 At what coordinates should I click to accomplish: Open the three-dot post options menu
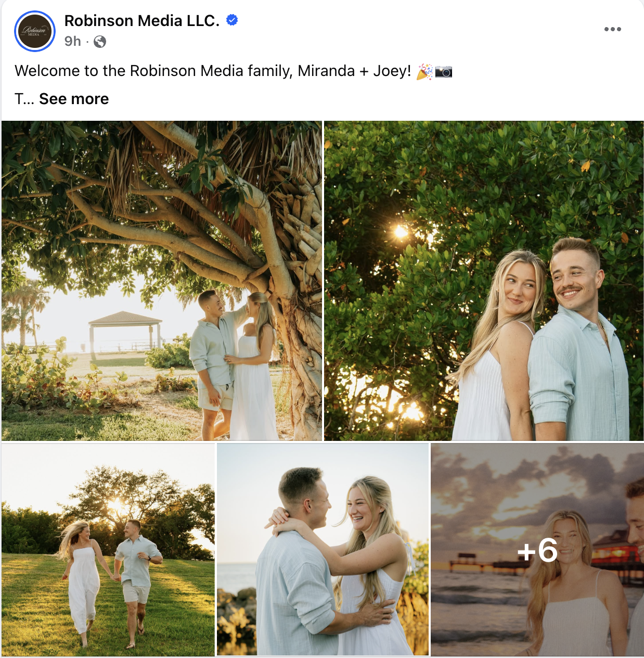pyautogui.click(x=612, y=29)
